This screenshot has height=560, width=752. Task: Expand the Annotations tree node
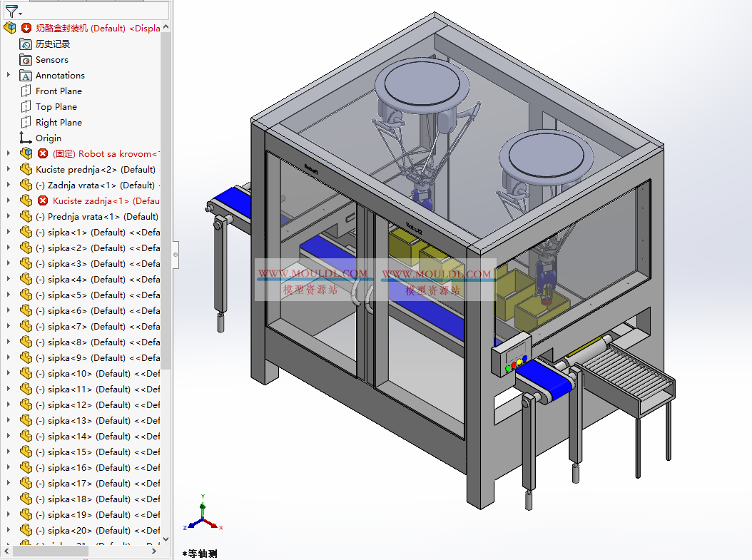click(x=7, y=75)
